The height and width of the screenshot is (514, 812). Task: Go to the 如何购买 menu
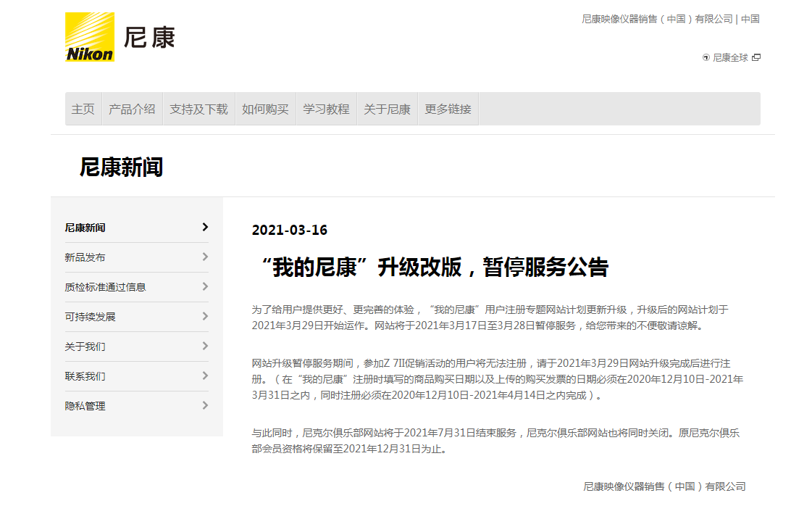pos(265,109)
